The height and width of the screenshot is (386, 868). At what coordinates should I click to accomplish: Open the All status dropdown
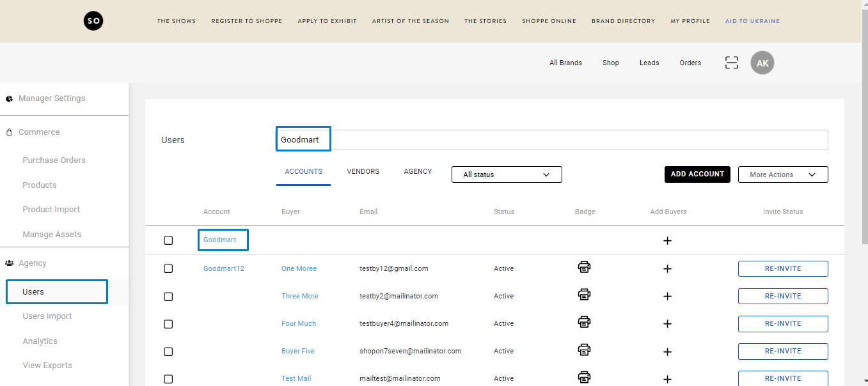506,174
